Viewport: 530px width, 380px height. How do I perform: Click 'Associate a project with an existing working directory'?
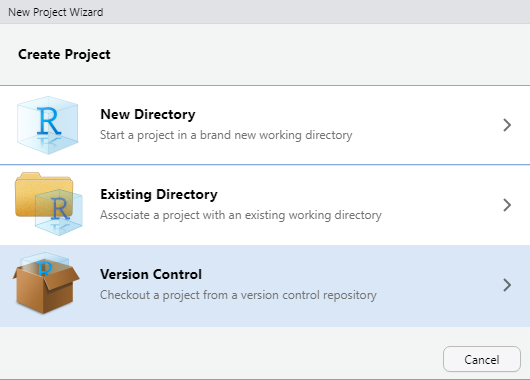[241, 215]
